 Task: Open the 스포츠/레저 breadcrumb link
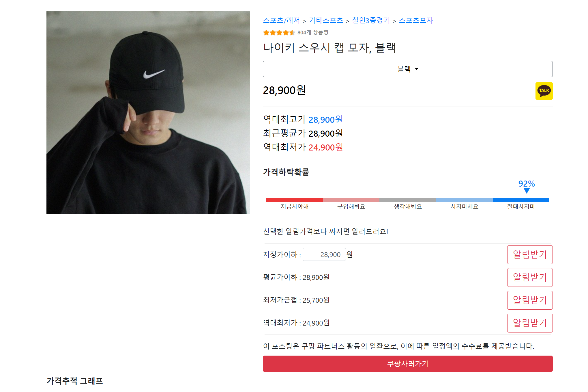[281, 21]
